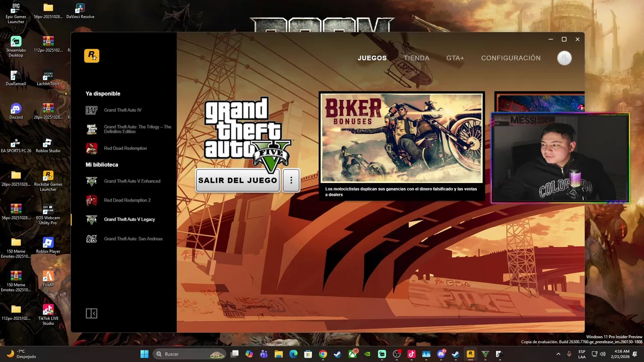Open Epic Games Launcher desktop shortcut
644x362 pixels.
pos(16,13)
